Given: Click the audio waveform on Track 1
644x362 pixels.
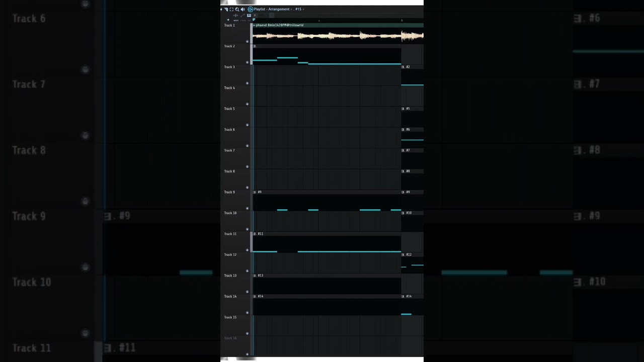Looking at the screenshot, I should 338,36.
